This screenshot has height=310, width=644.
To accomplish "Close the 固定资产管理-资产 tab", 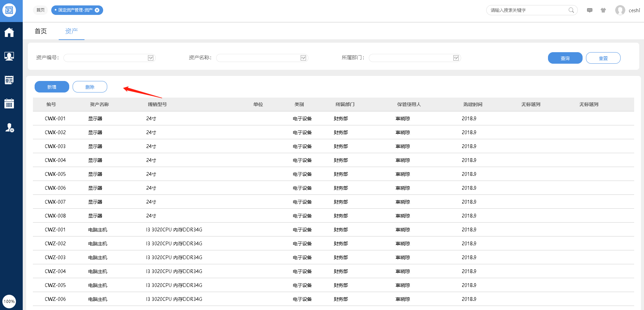I will [x=97, y=10].
